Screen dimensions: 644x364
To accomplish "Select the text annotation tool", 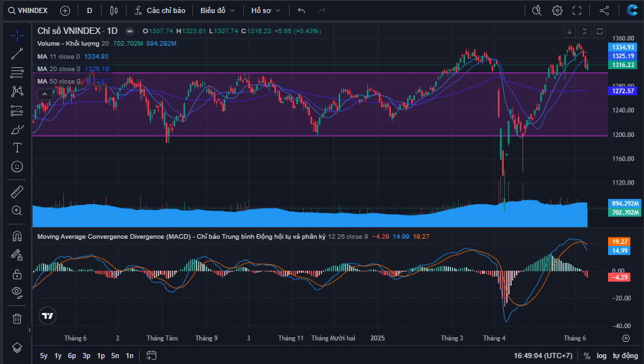I will pos(17,148).
